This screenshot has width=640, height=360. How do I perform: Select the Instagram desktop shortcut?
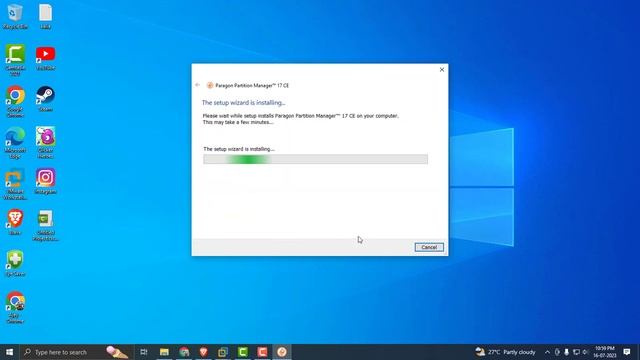coord(45,181)
